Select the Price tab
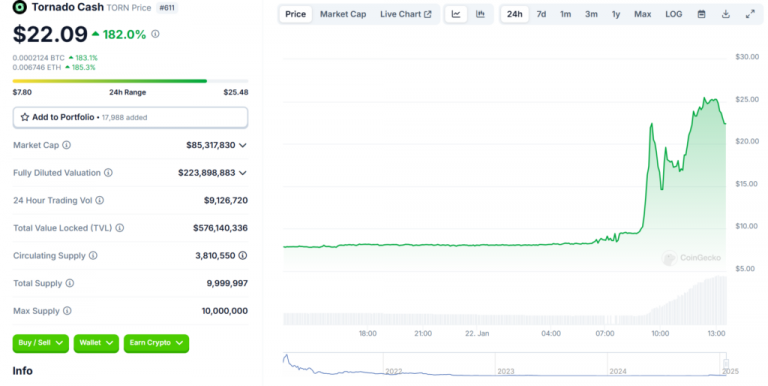 point(295,14)
